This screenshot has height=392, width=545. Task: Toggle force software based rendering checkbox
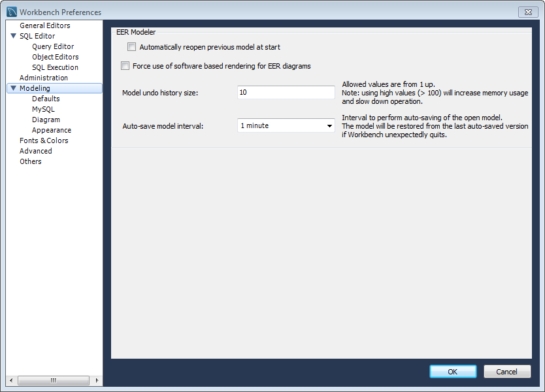pyautogui.click(x=125, y=66)
